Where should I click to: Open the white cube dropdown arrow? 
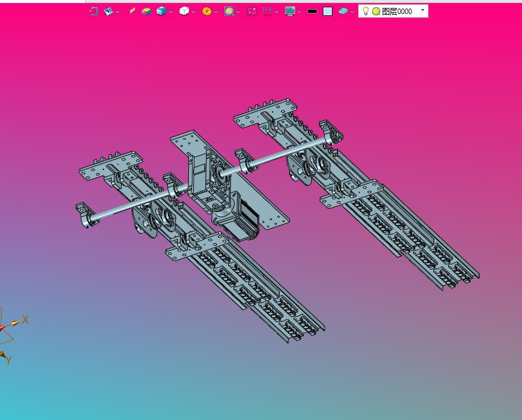pyautogui.click(x=193, y=12)
